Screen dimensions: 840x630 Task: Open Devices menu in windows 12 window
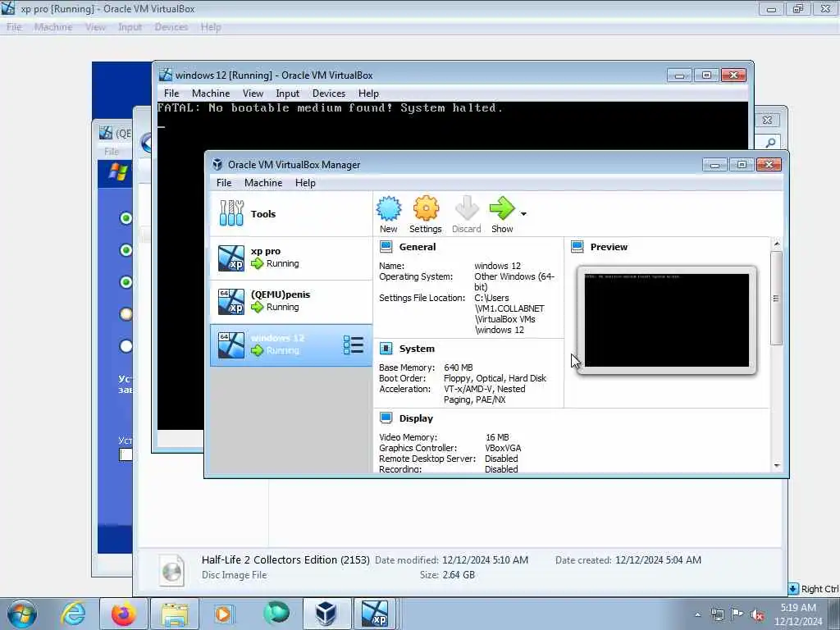pyautogui.click(x=329, y=94)
